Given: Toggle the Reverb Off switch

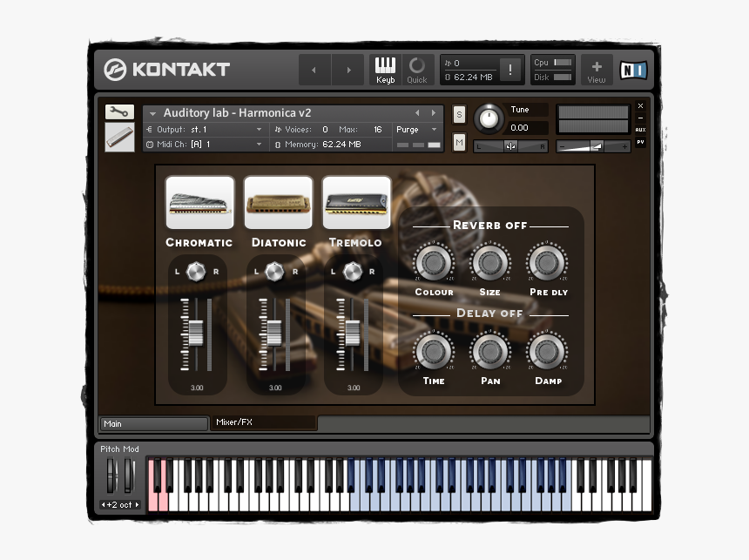Looking at the screenshot, I should point(490,225).
